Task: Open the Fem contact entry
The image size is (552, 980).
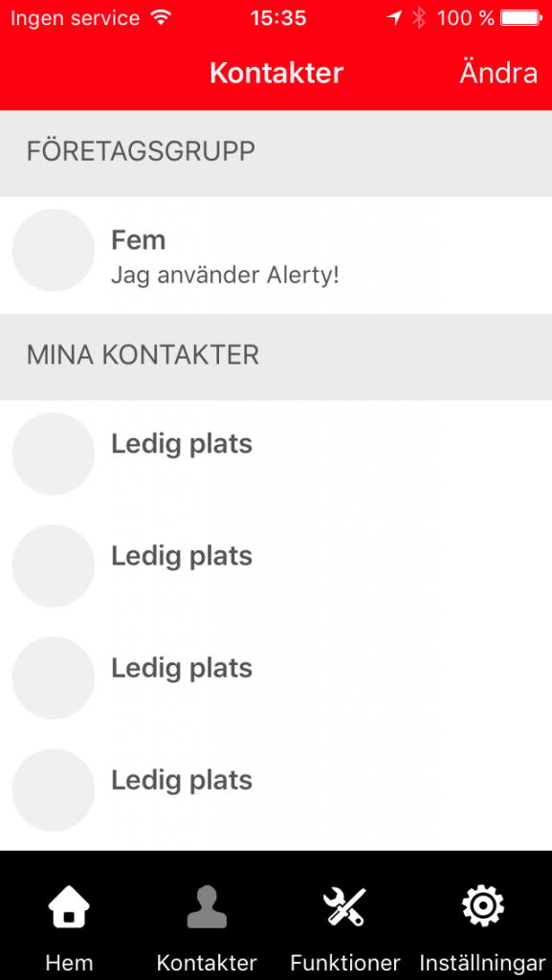Action: [x=276, y=255]
